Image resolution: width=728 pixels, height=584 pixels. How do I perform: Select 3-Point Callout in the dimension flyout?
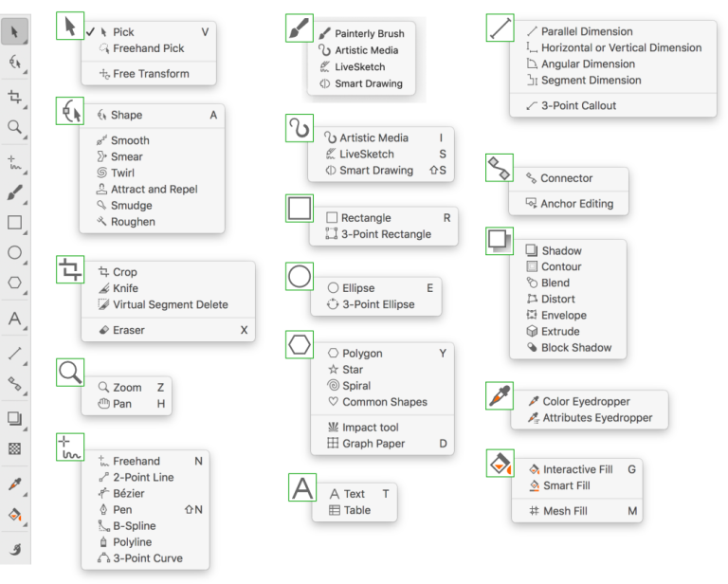[578, 105]
